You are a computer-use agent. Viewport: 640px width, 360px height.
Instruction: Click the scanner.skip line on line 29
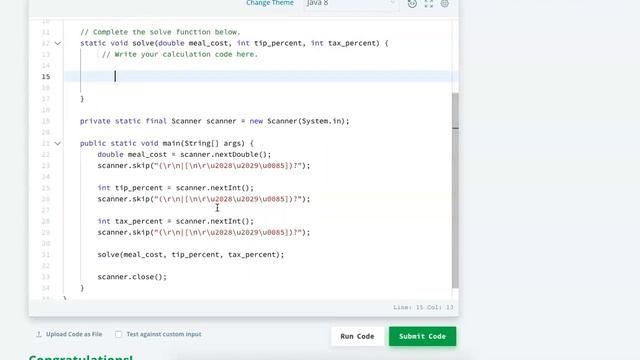click(x=204, y=232)
